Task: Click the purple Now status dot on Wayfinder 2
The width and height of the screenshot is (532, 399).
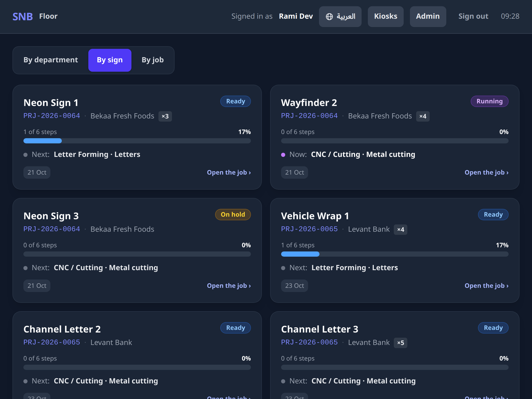Action: (283, 155)
